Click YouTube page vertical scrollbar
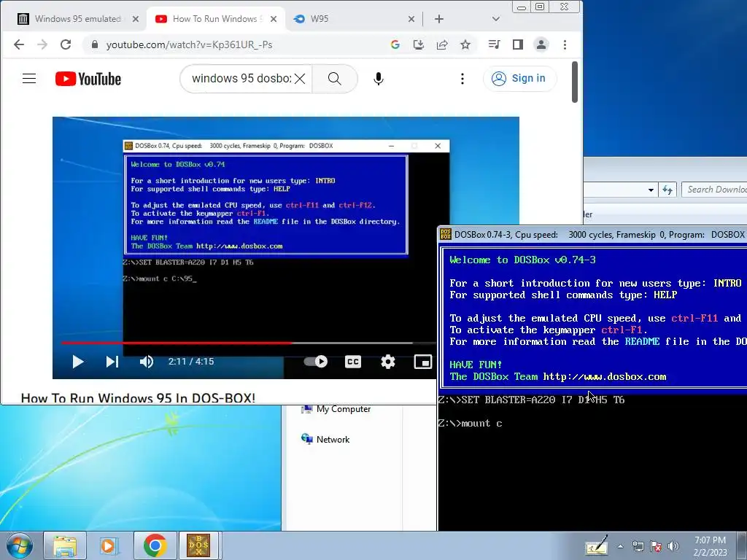Image resolution: width=747 pixels, height=560 pixels. click(x=575, y=82)
